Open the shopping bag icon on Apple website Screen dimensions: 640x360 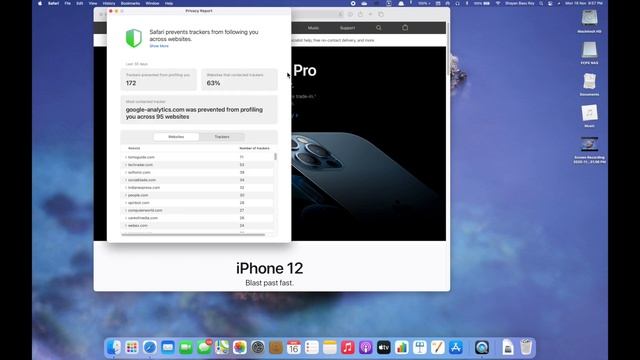tap(405, 28)
